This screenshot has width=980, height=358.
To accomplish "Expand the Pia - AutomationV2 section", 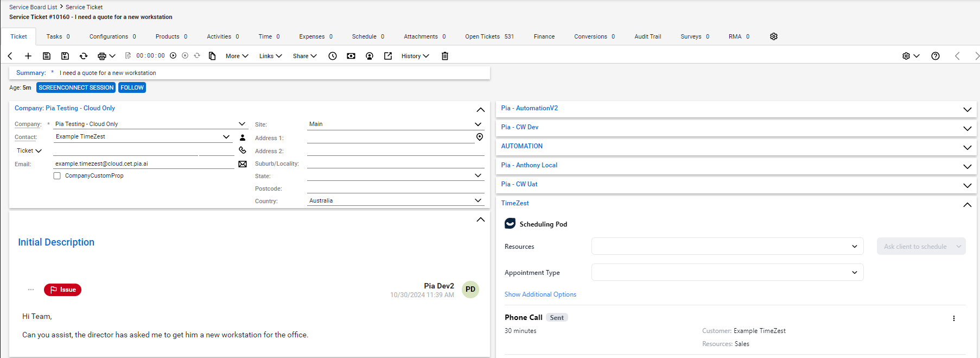I will 968,109.
